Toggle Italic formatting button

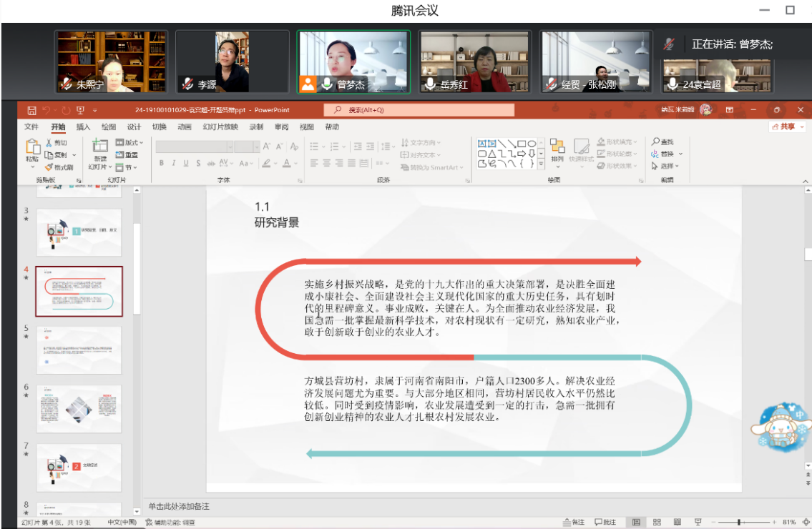tap(174, 163)
